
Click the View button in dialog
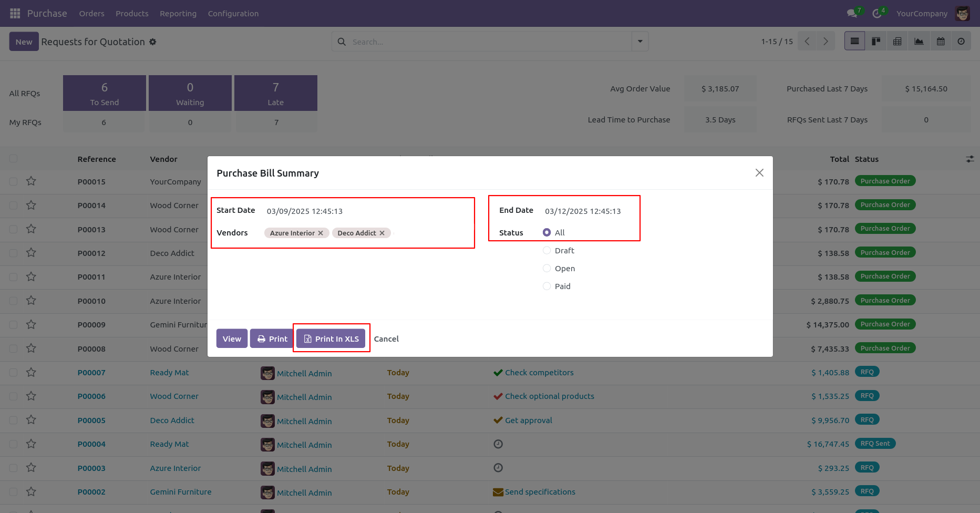coord(232,338)
